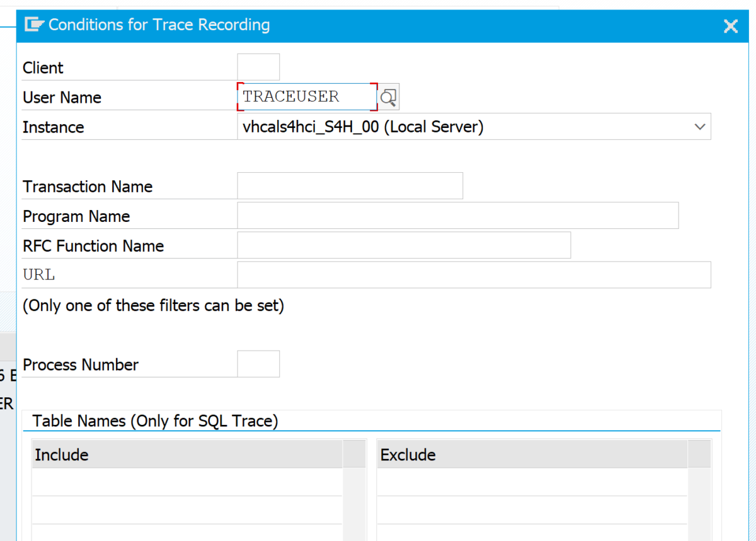
Task: Click the URL input field
Action: point(472,274)
